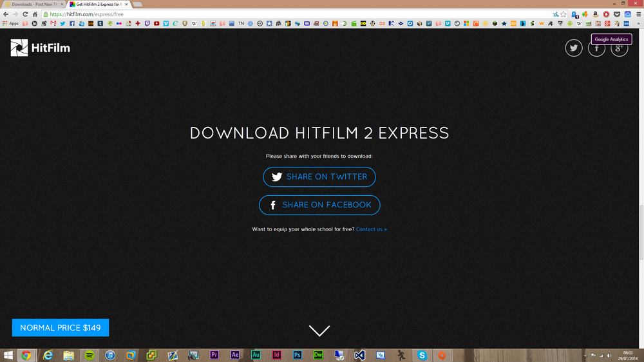Open the LinkedIn bookmark
The width and height of the screenshot is (644, 362).
(35, 23)
